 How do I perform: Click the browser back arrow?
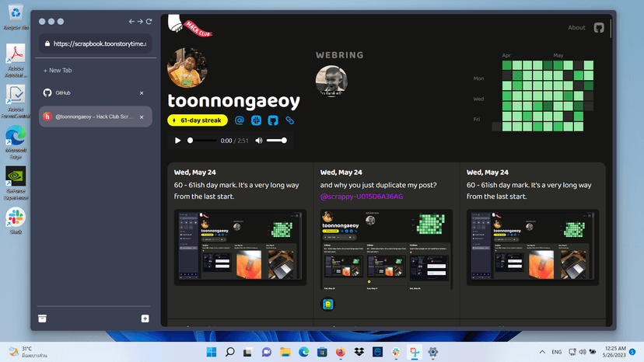(x=131, y=21)
